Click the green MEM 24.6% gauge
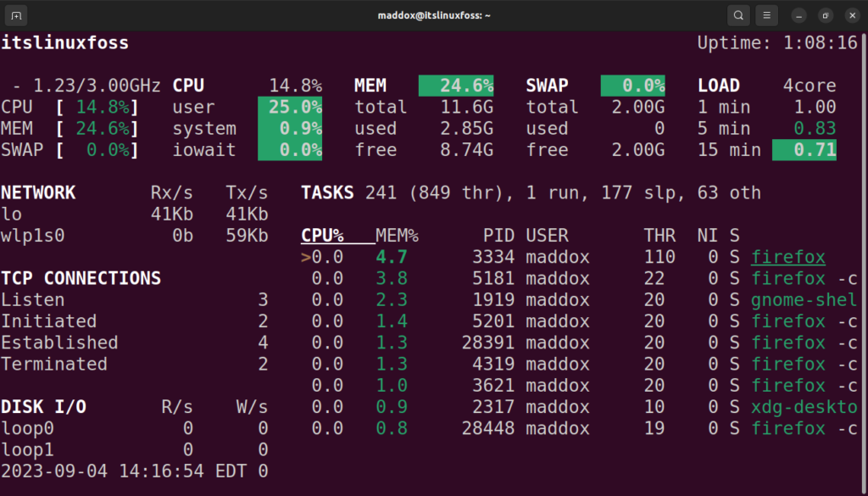The image size is (868, 496). (458, 85)
